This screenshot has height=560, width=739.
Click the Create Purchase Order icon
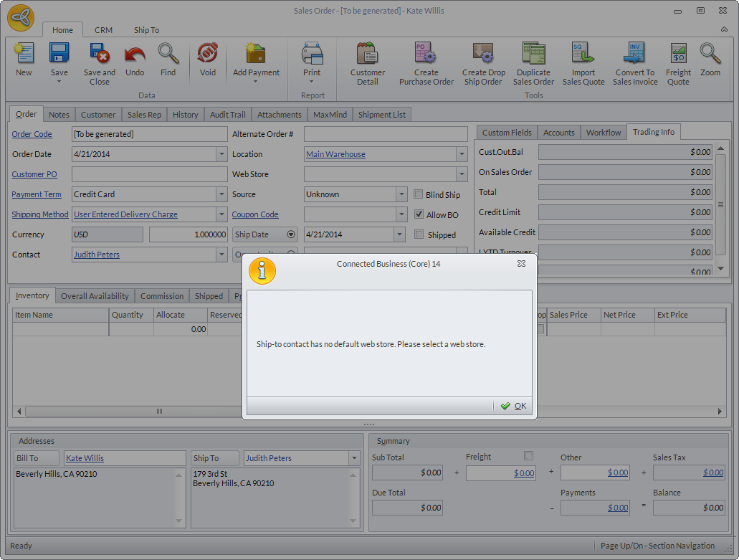[x=426, y=54]
